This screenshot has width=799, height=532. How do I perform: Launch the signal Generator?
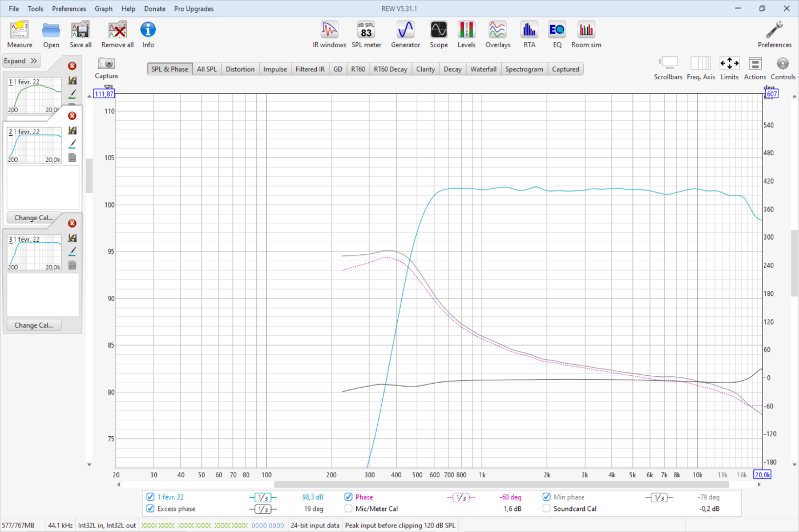(405, 30)
